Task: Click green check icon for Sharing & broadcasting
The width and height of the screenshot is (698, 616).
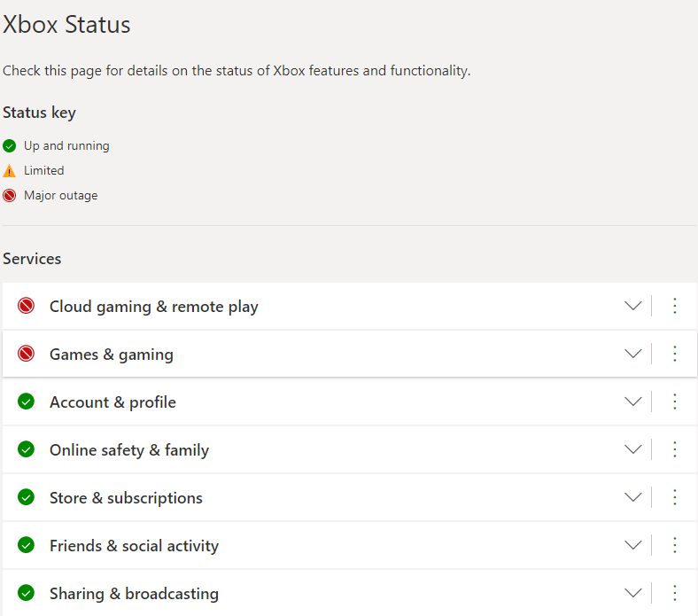Action: coord(26,593)
